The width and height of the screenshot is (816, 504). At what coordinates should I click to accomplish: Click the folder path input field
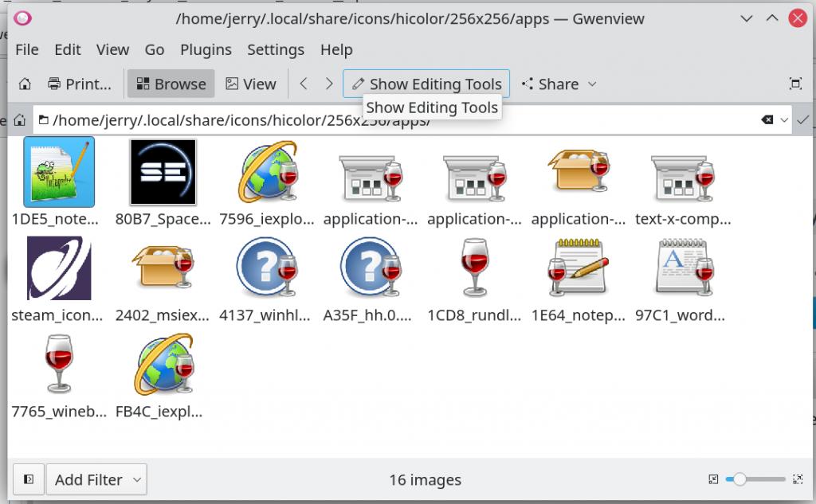398,120
